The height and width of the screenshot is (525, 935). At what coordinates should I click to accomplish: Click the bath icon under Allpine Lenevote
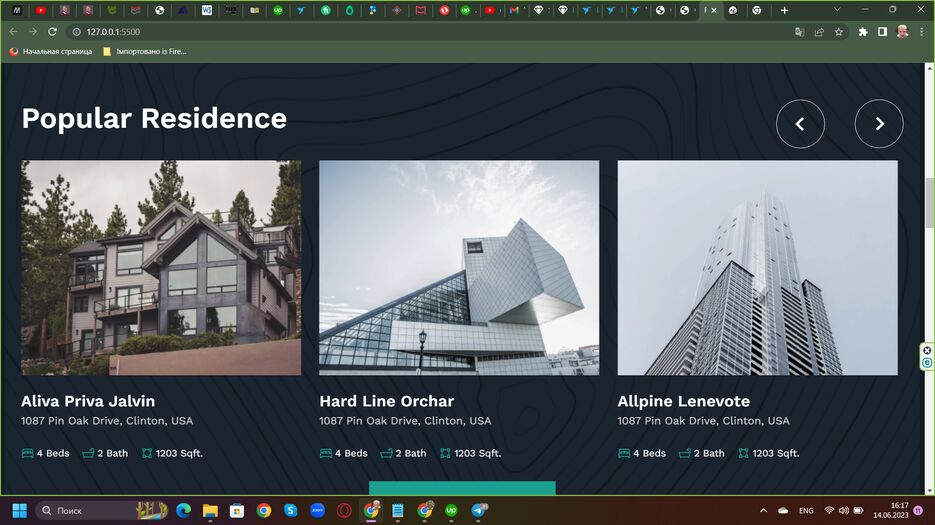(x=685, y=453)
